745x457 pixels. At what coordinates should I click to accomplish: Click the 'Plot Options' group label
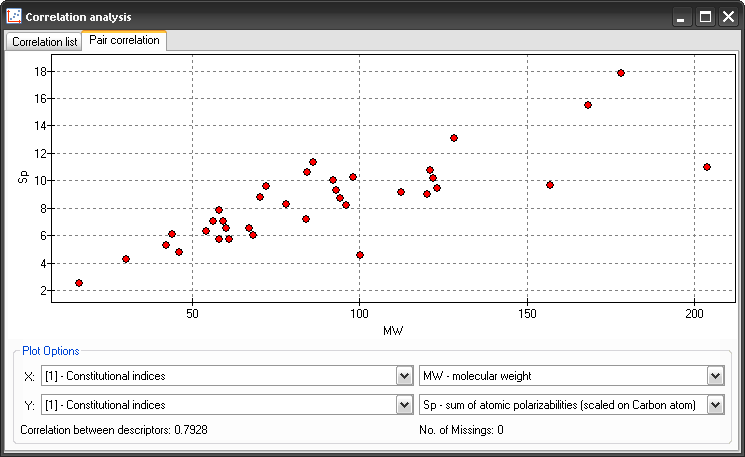(51, 351)
